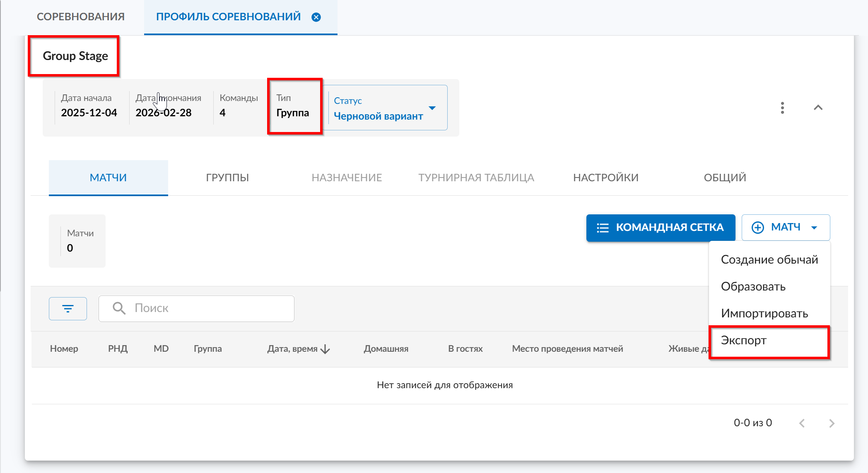Image resolution: width=868 pixels, height=473 pixels.
Task: Click the search magnifier icon
Action: coord(119,308)
